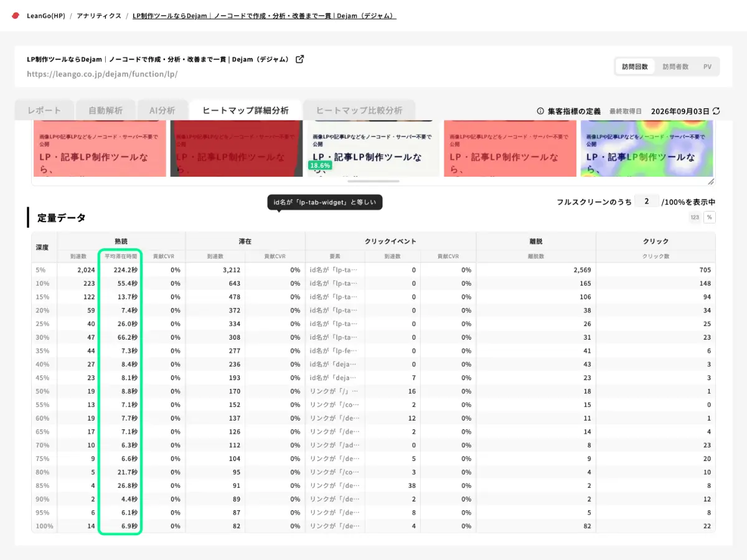Click the LeanGo(HP) breadcrumb link
747x560 pixels.
[45, 16]
